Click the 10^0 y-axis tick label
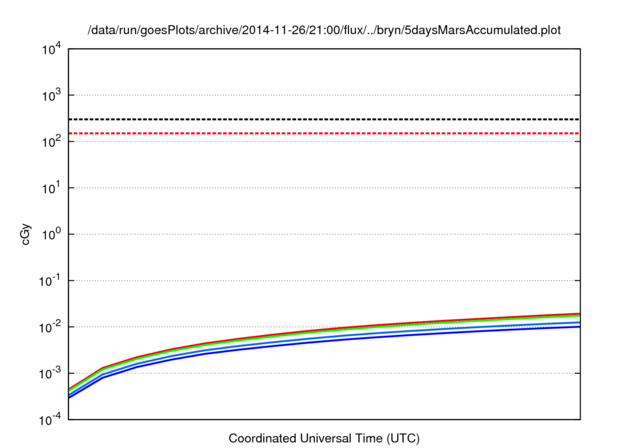The height and width of the screenshot is (448, 640). [52, 235]
